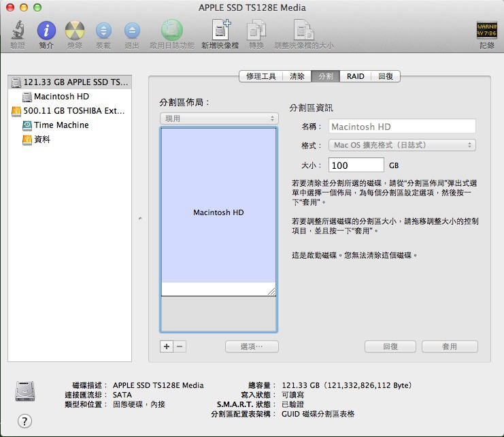Open help with the question mark button
Screen dimensions: 504x437
click(24, 421)
